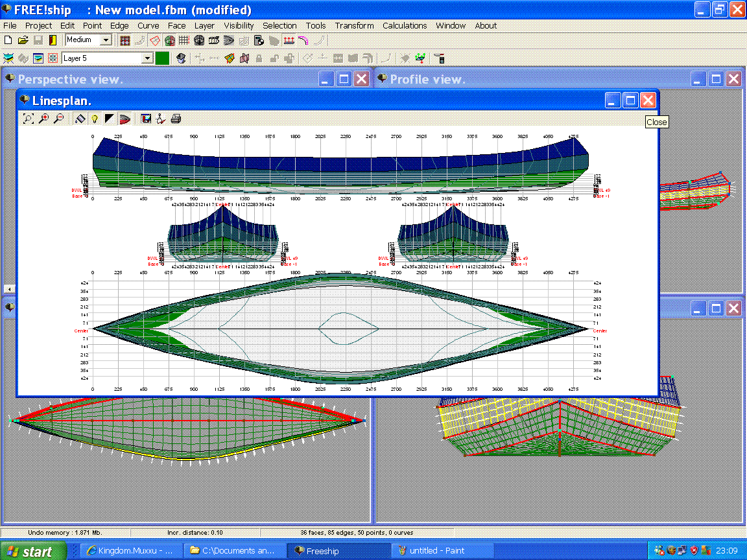This screenshot has width=747, height=560.
Task: Open a file using the folder icon
Action: pos(23,40)
